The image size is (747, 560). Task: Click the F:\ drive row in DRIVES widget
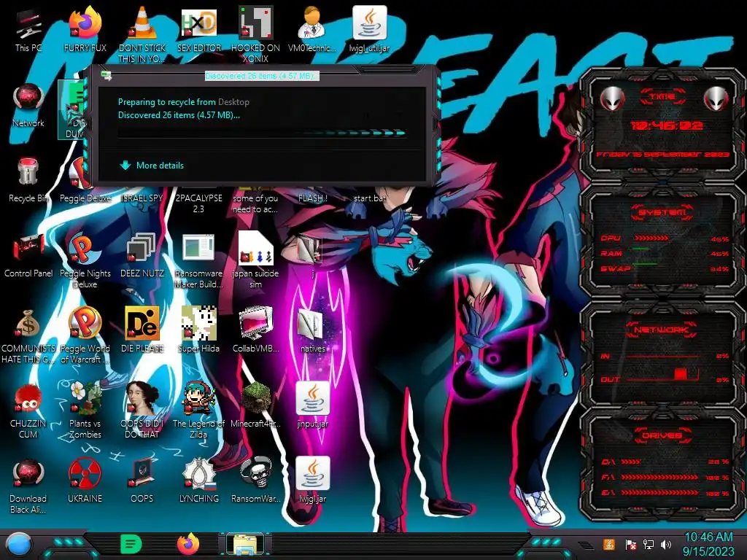(x=665, y=477)
